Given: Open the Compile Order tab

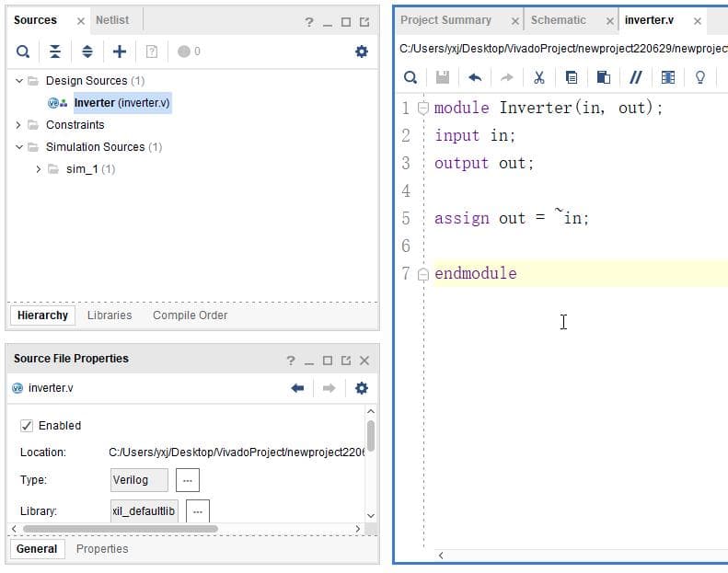Looking at the screenshot, I should click(190, 315).
